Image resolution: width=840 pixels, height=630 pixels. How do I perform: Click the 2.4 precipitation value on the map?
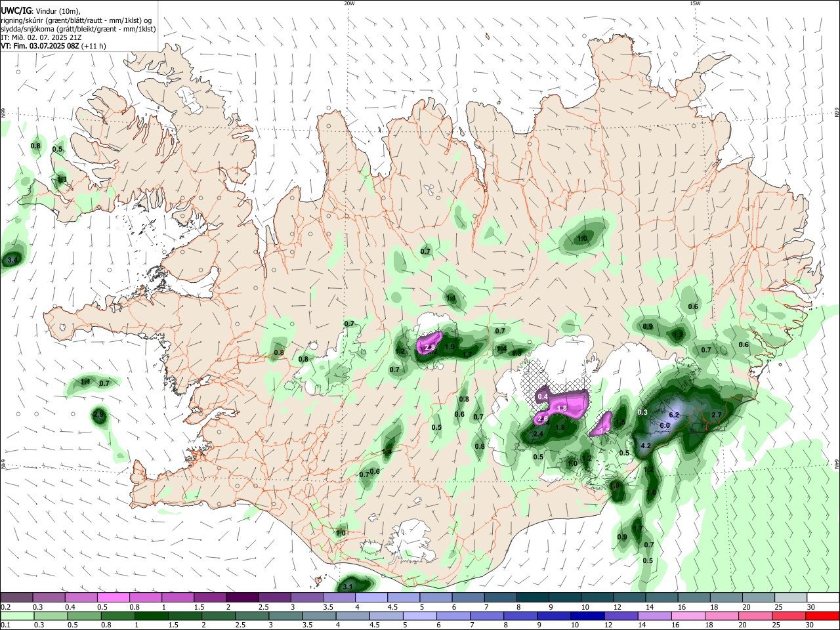coord(539,434)
